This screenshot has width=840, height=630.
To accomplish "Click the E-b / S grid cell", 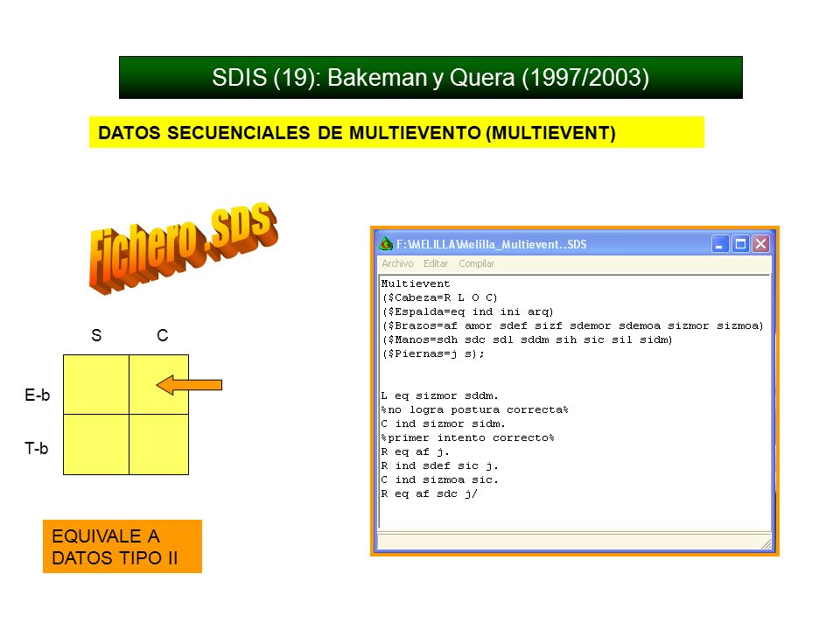I will coord(96,384).
